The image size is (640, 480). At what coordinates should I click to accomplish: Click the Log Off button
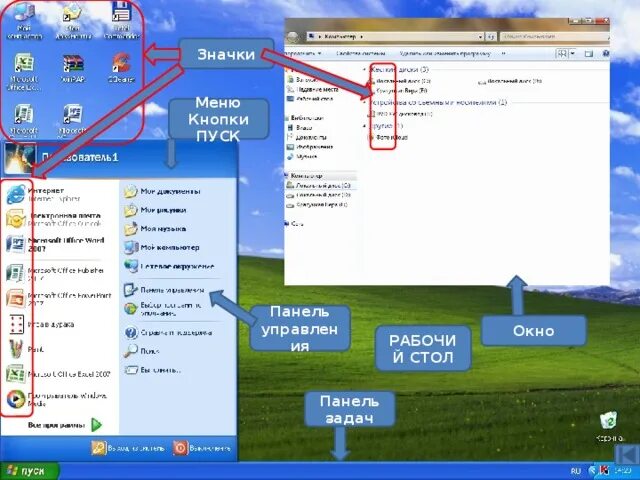coord(128,448)
